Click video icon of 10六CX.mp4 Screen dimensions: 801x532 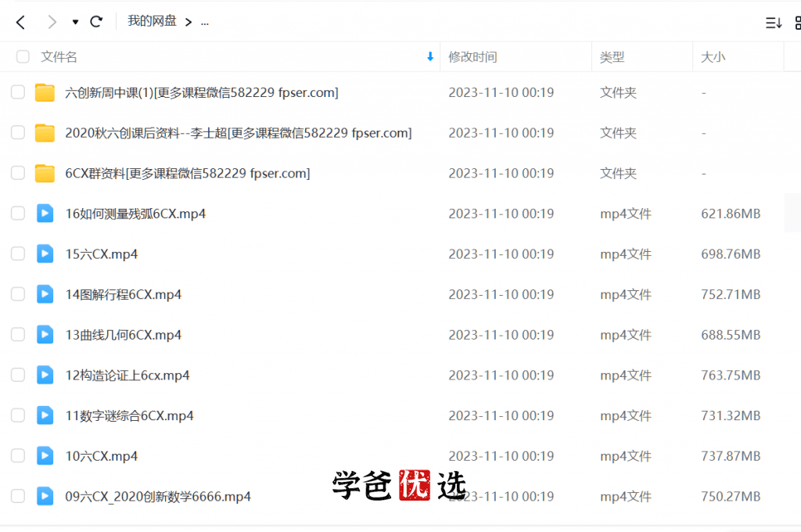click(x=45, y=455)
